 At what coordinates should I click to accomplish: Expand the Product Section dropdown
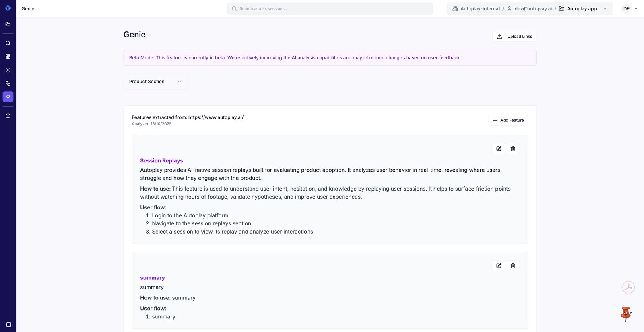[x=155, y=82]
